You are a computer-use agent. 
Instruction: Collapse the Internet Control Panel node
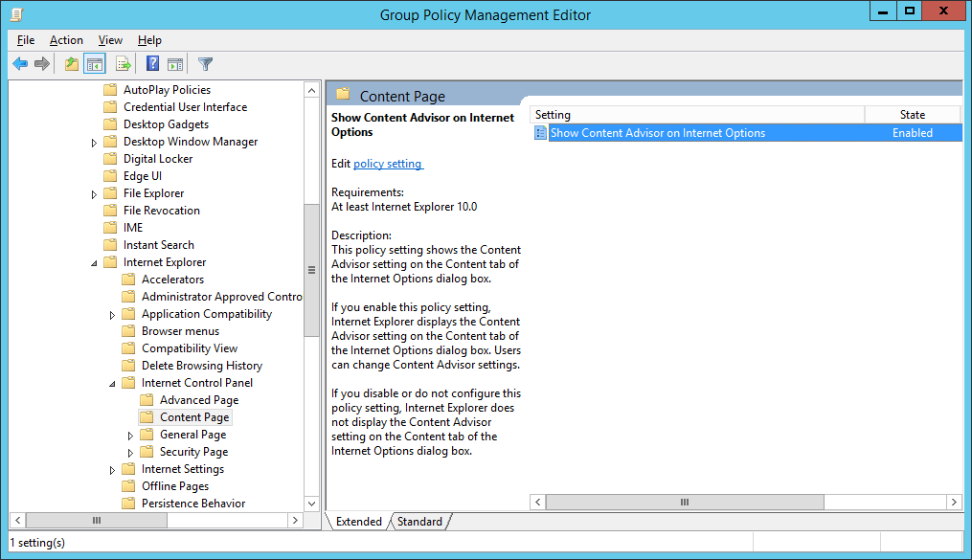point(112,384)
